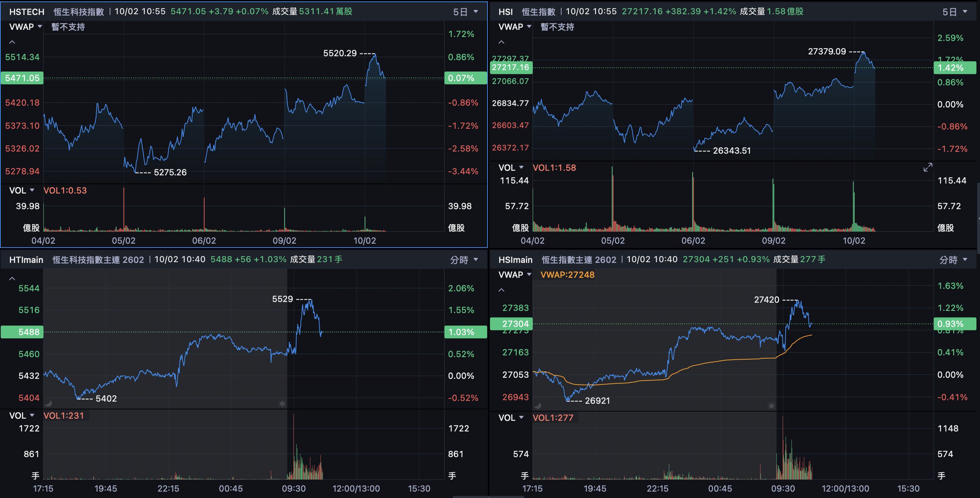Click the sun day-session marker in HTImain
Viewport: 980px width, 498px height.
click(282, 403)
